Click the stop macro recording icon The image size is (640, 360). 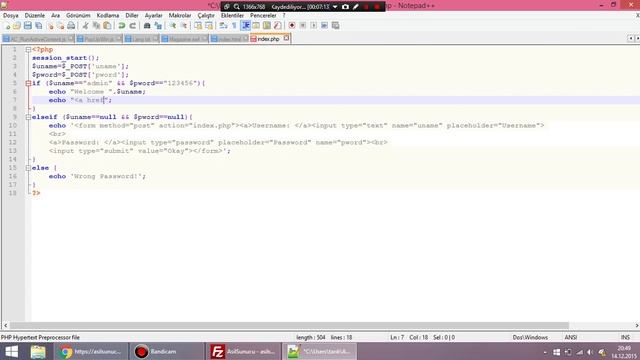click(303, 26)
